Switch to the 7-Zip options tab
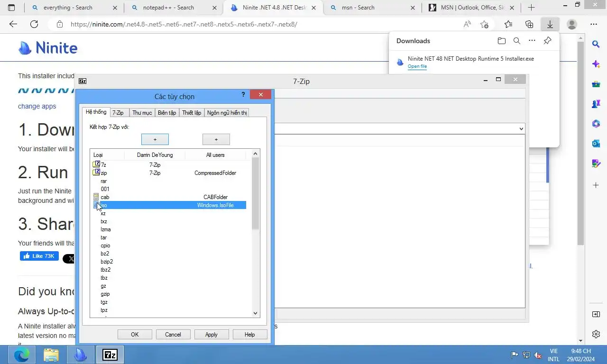The height and width of the screenshot is (364, 607). point(118,113)
